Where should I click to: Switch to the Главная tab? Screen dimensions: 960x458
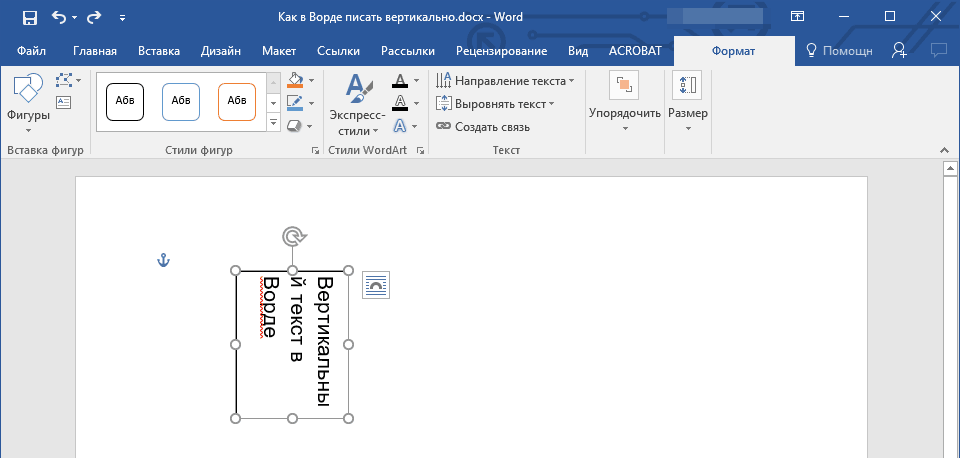[x=95, y=51]
